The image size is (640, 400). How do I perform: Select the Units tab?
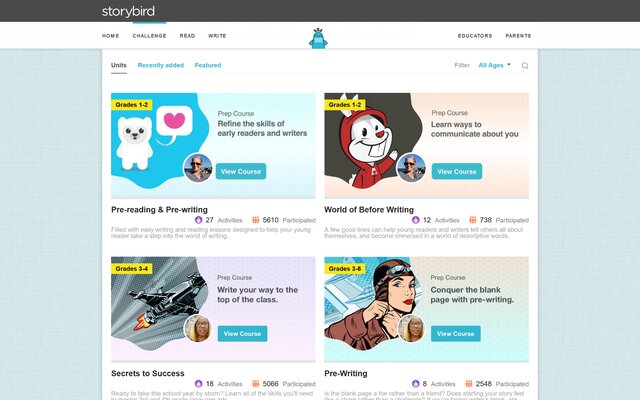119,65
